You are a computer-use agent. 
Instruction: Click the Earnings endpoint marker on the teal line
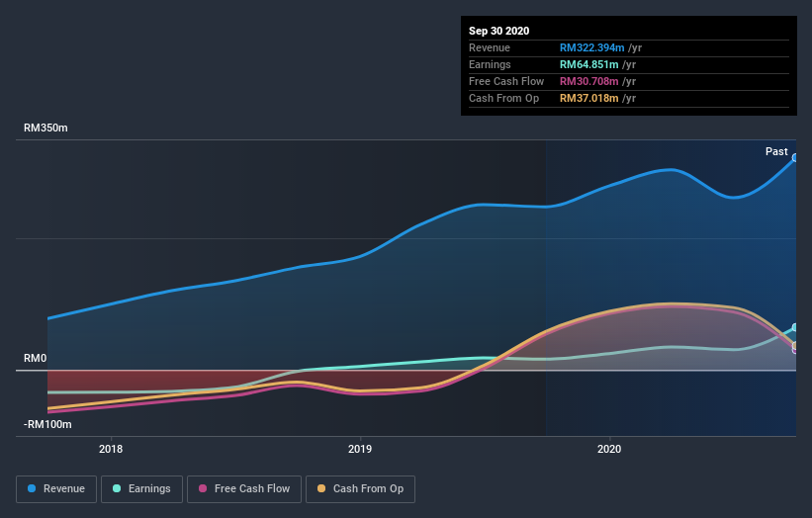coord(795,327)
